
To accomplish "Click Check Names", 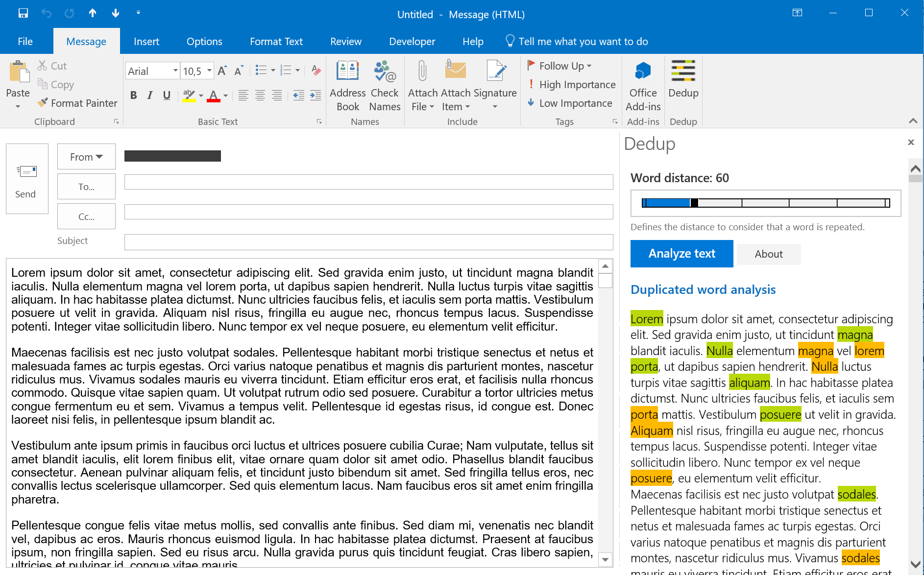I will coord(385,86).
